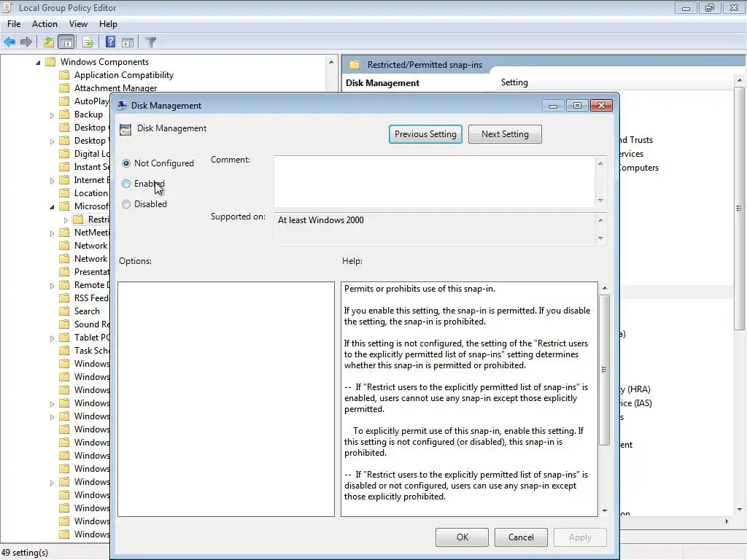
Task: Click the Backup folder icon
Action: pyautogui.click(x=64, y=114)
